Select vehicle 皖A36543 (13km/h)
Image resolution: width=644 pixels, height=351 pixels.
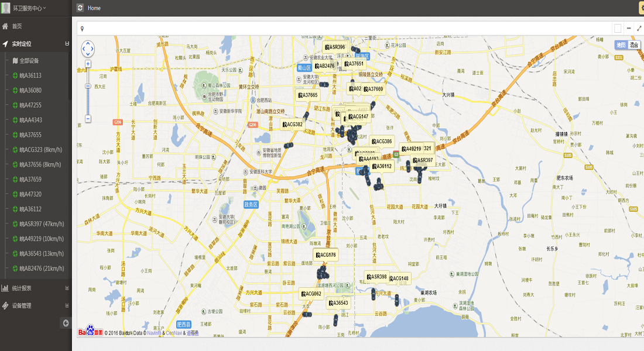click(x=42, y=254)
